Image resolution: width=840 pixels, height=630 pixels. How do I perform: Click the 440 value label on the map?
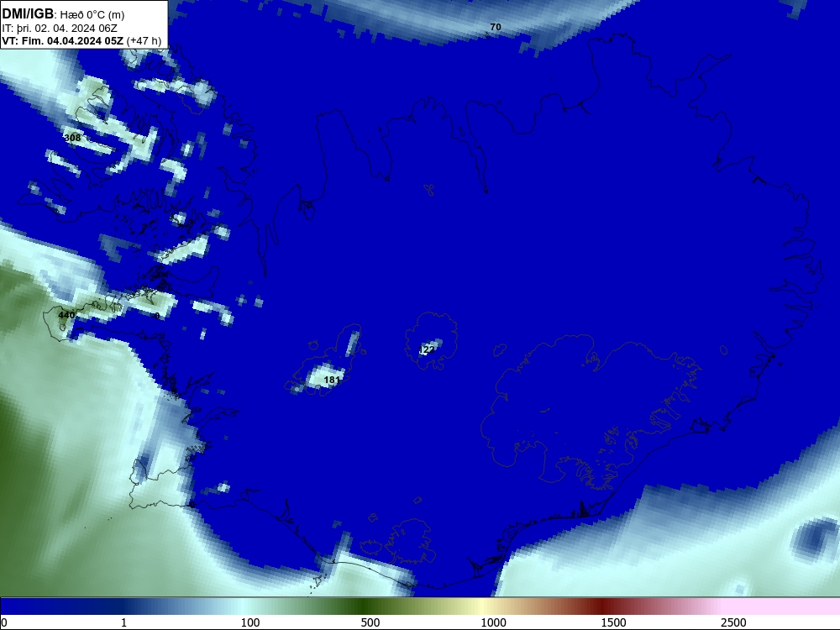tap(66, 314)
